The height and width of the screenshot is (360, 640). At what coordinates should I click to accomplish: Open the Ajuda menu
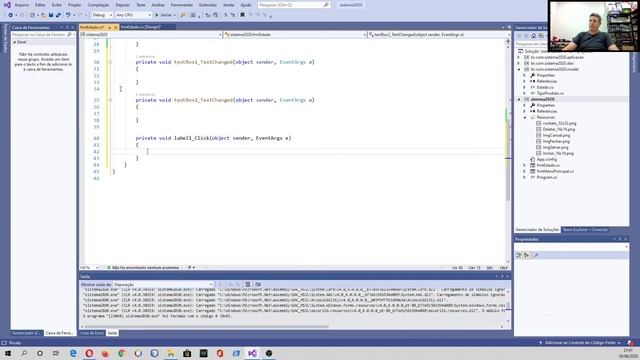point(246,5)
